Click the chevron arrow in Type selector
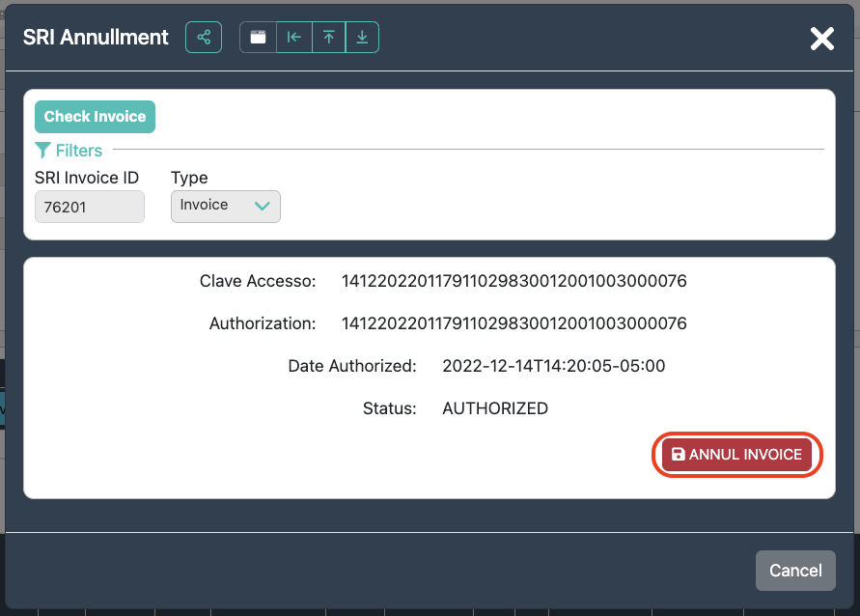 (x=262, y=206)
